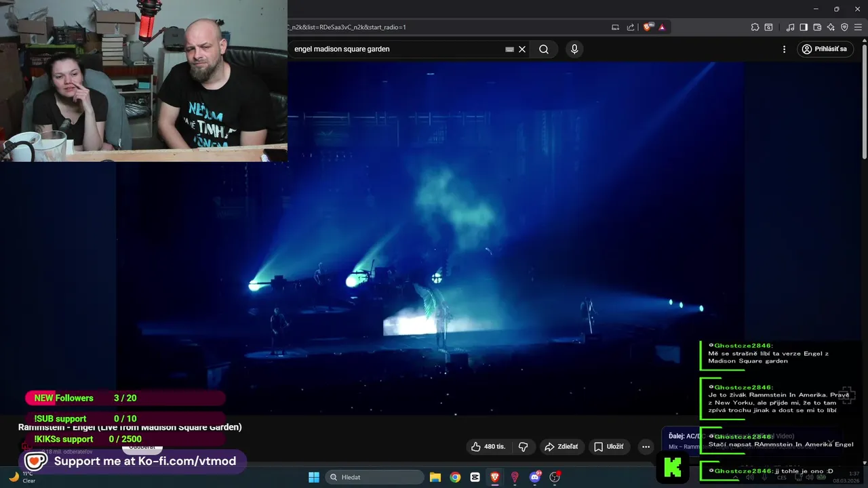The height and width of the screenshot is (488, 868).
Task: Open Brave Rewards triangle icon
Action: (662, 27)
